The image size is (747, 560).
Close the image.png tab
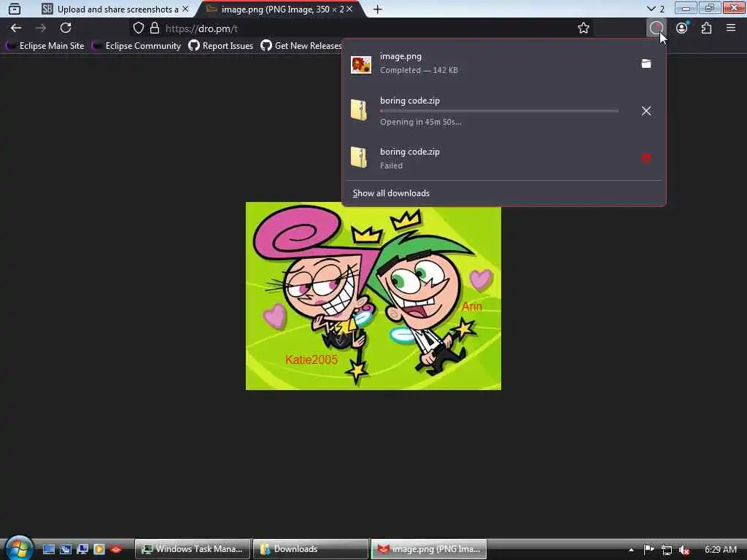pos(349,9)
